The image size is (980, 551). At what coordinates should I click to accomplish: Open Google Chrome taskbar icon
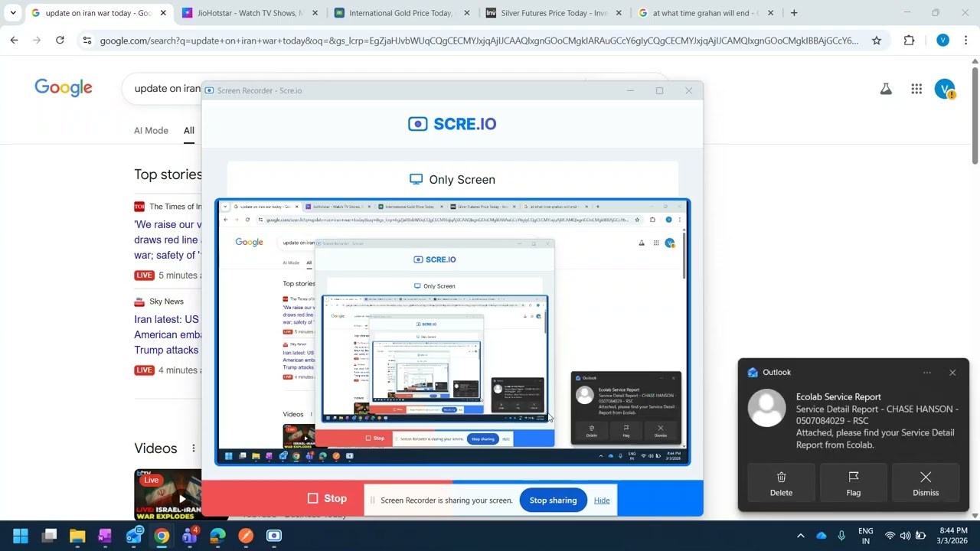(x=161, y=536)
